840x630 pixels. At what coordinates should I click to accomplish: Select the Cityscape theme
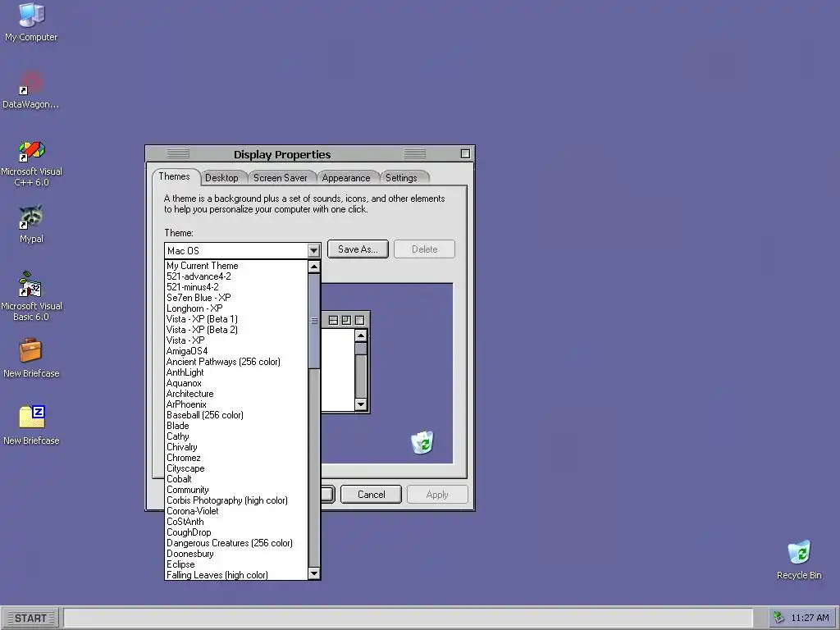236,468
